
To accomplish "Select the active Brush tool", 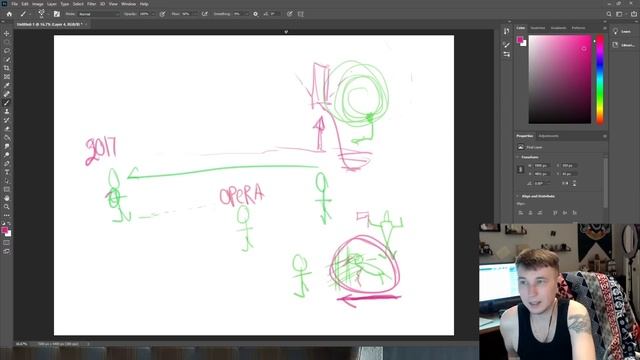I will point(7,103).
